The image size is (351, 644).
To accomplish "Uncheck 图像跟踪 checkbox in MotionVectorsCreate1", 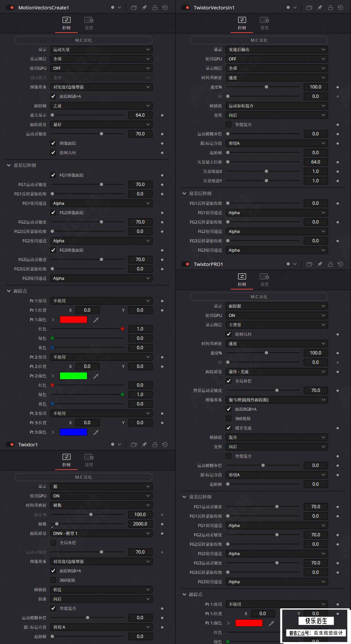I will pyautogui.click(x=53, y=143).
